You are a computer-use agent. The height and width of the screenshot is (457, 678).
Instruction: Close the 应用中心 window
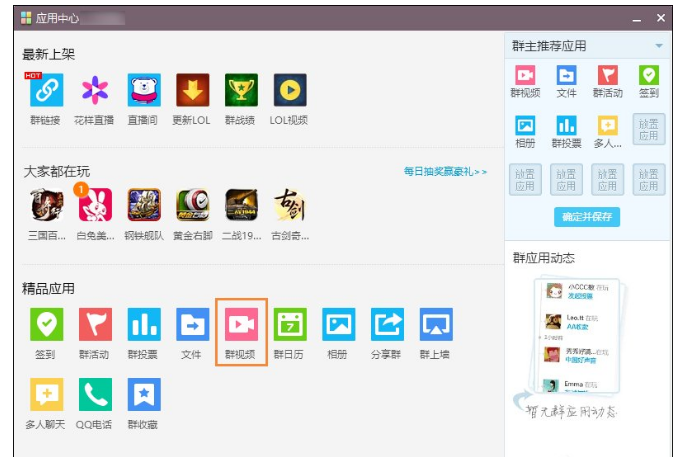coord(661,18)
